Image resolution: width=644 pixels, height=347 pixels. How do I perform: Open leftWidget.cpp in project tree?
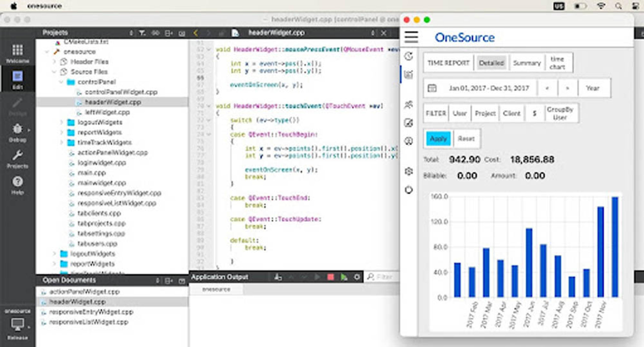click(x=107, y=112)
